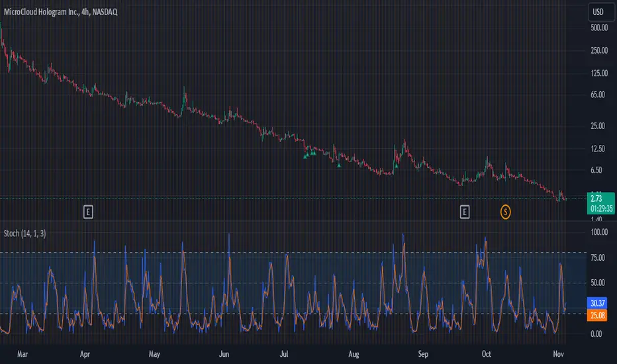Screen dimensions: 617x364
Task: Click the 6.50 price axis label
Action: click(x=596, y=170)
